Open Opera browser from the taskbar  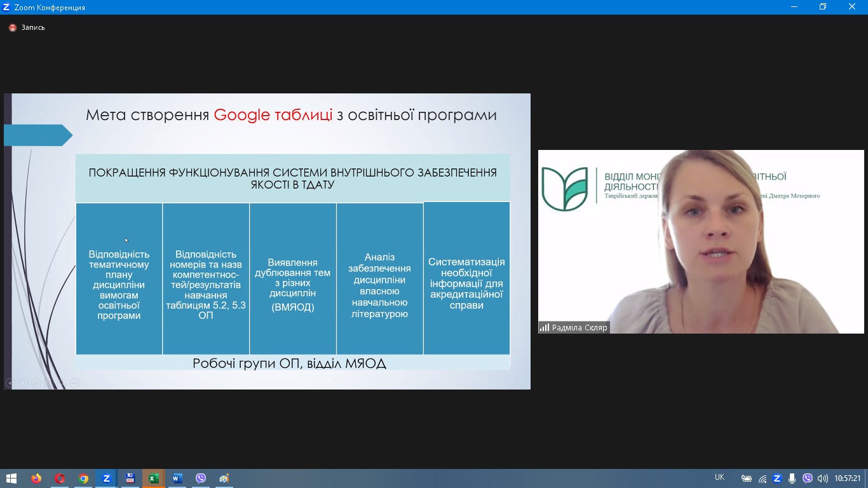[x=60, y=478]
